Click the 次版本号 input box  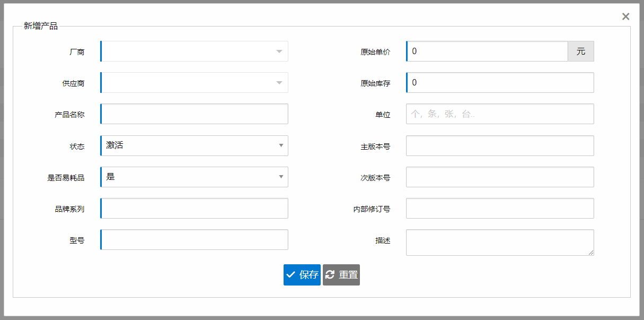pos(500,177)
